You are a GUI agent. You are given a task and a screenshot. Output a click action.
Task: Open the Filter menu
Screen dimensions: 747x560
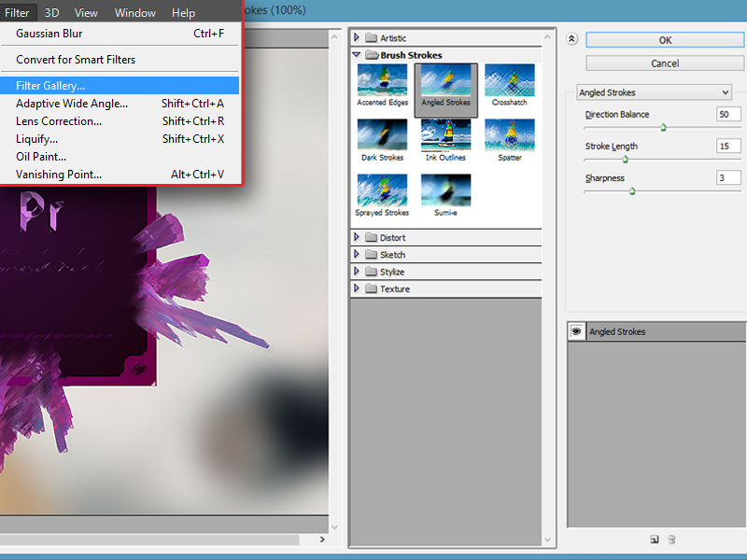(17, 13)
